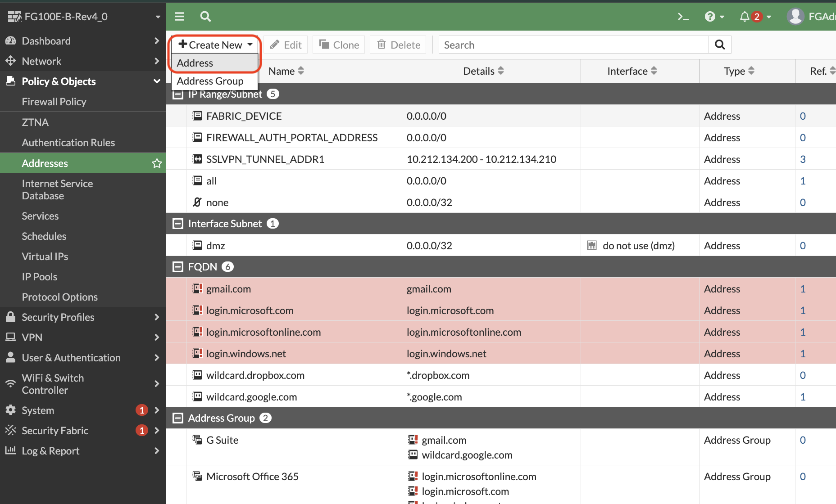Collapse the IP Range/Subnet group
836x504 pixels.
(x=178, y=94)
